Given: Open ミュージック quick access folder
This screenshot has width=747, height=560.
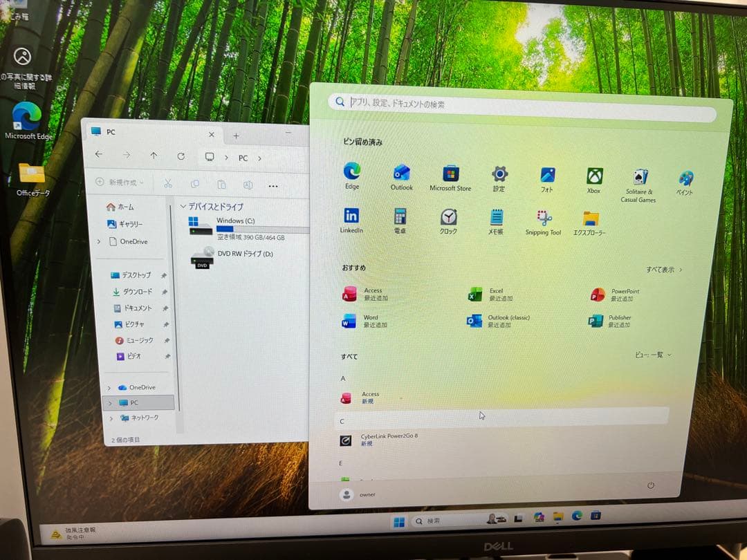Looking at the screenshot, I should 134,340.
